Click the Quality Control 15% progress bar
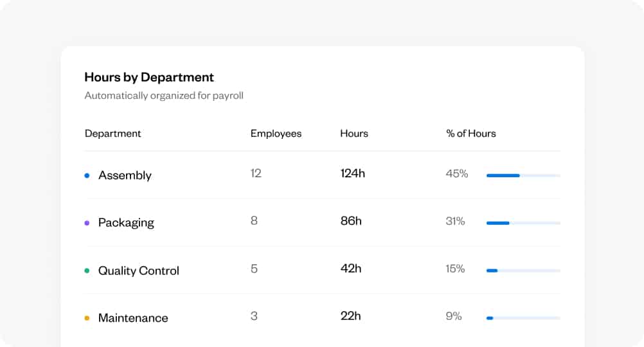Screen dimensions: 644x347 pyautogui.click(x=523, y=271)
